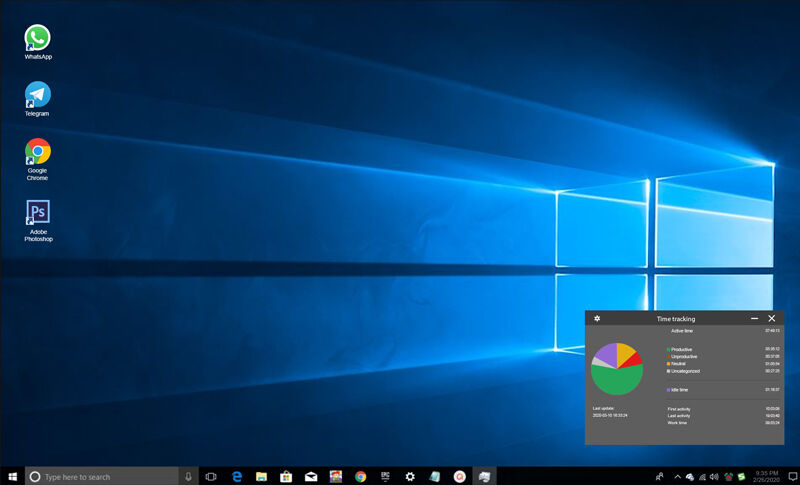
Task: Click the Epic Games taskbar icon
Action: click(x=385, y=477)
